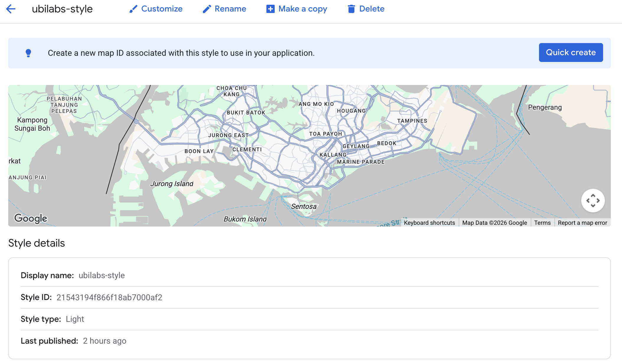The width and height of the screenshot is (622, 364).
Task: Click the Style details heading
Action: [x=37, y=243]
